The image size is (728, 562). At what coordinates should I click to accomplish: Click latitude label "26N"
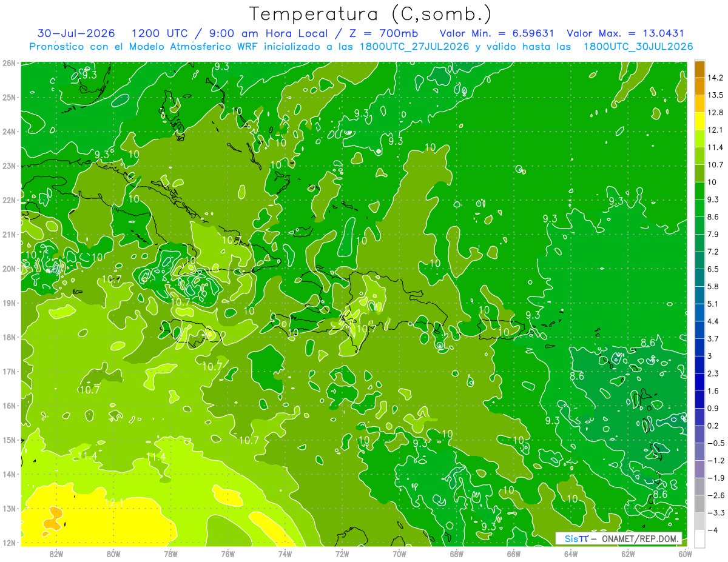pyautogui.click(x=8, y=63)
